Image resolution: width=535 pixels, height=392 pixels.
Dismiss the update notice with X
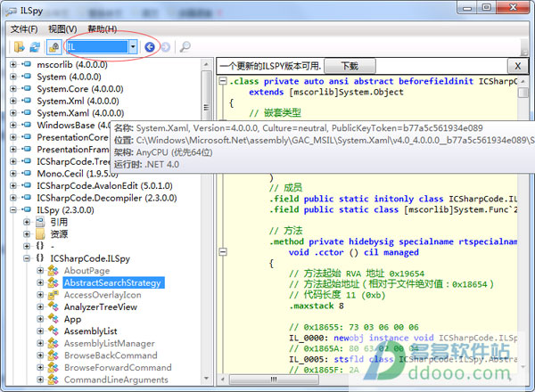[x=517, y=66]
